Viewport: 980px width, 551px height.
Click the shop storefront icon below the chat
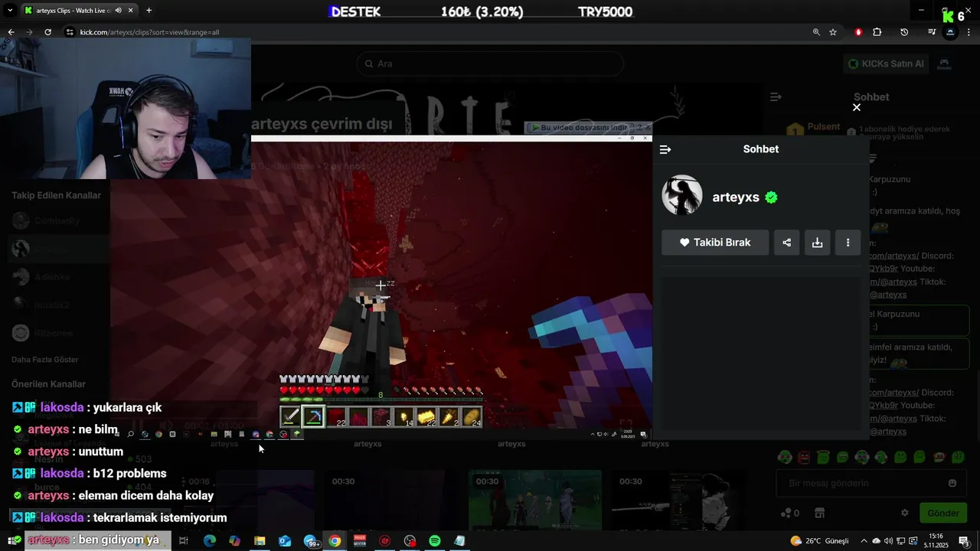tap(819, 513)
